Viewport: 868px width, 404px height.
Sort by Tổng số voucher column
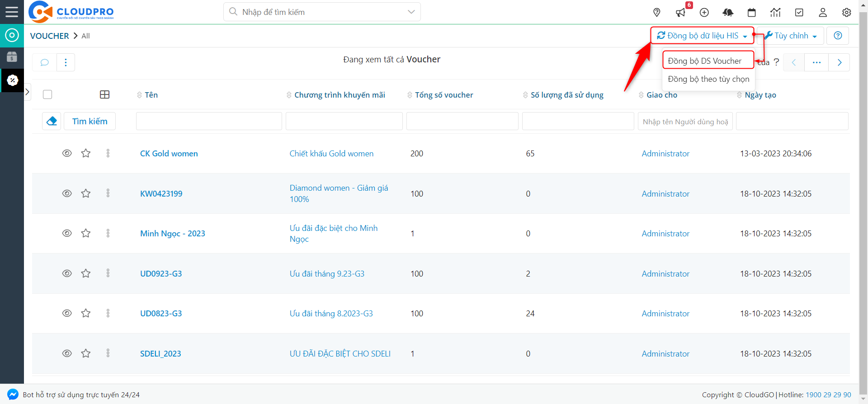[x=440, y=95]
